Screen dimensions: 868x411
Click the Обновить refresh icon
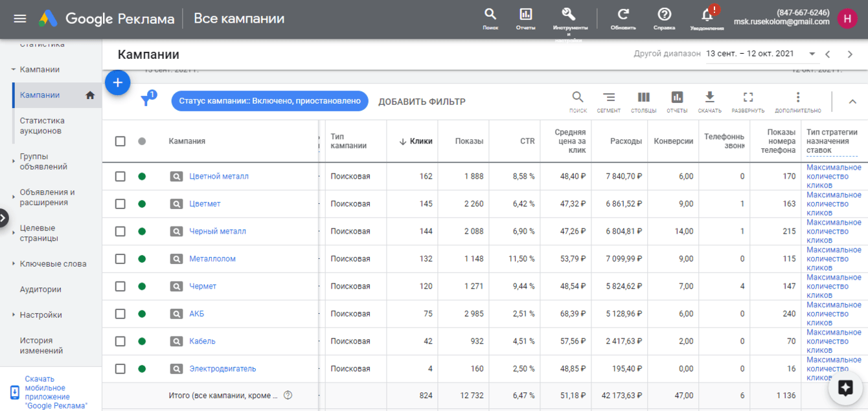click(623, 15)
